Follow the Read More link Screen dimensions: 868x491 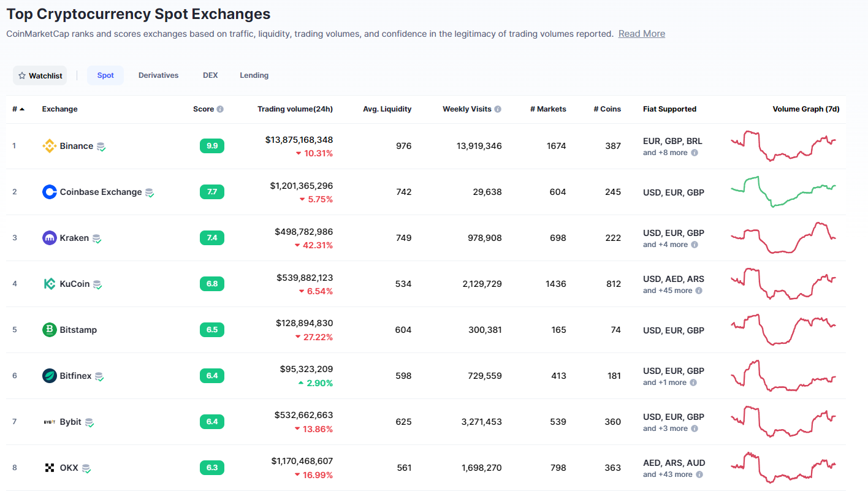pyautogui.click(x=642, y=34)
